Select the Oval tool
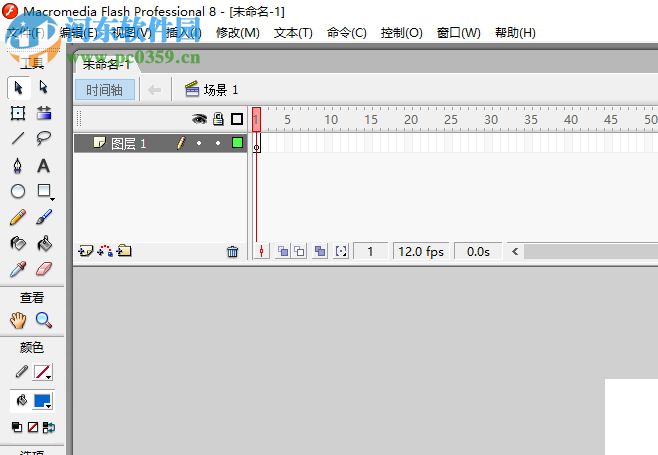 18,191
